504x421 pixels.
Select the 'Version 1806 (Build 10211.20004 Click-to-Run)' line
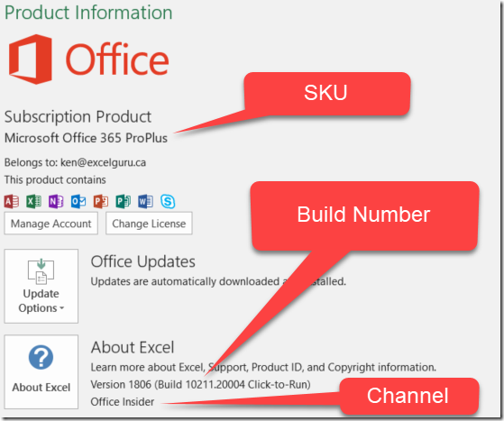[200, 384]
